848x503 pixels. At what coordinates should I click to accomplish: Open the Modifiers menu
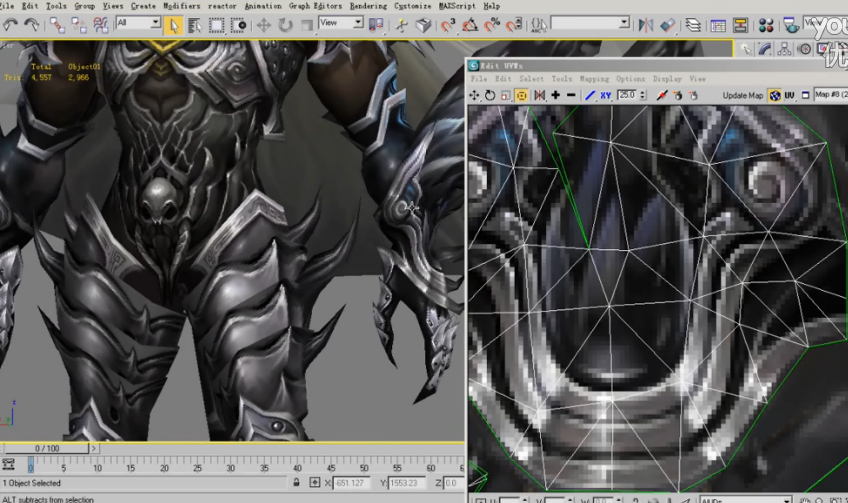click(x=181, y=6)
